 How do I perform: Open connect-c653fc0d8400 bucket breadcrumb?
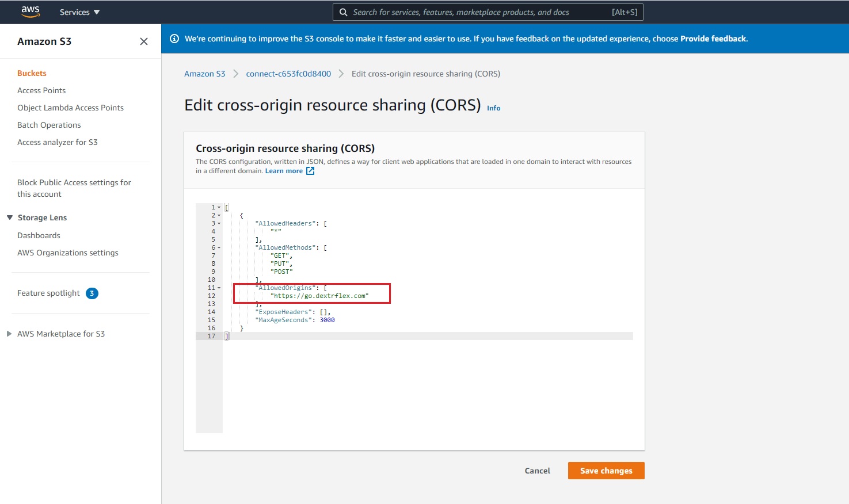(288, 74)
